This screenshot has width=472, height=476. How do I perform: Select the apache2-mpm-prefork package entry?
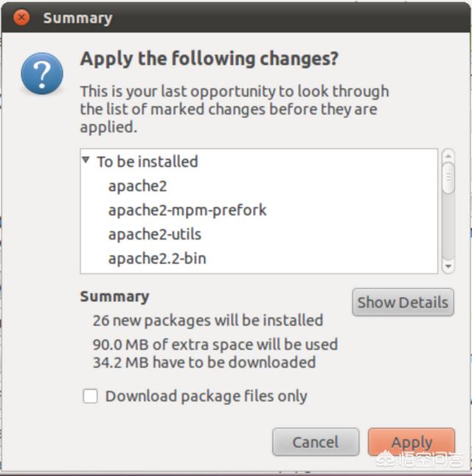tap(187, 210)
